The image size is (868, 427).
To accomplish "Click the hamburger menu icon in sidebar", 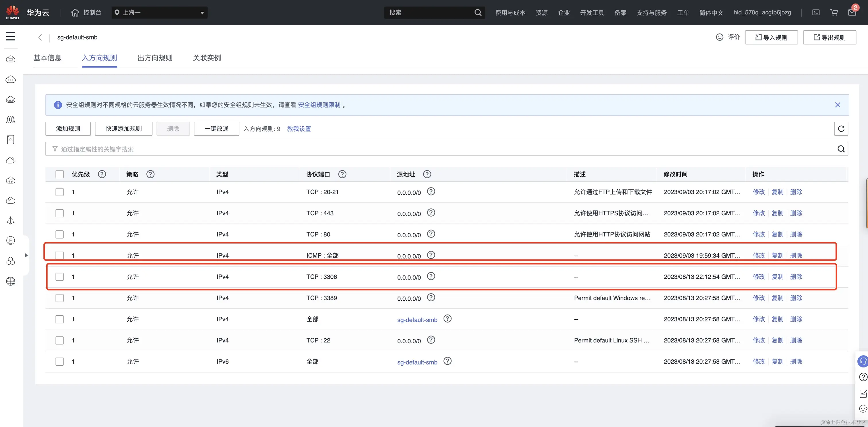I will [x=10, y=36].
